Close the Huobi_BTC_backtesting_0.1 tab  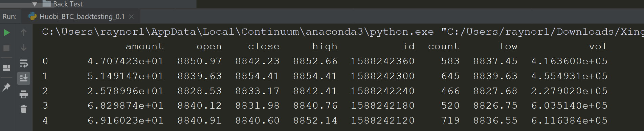tap(131, 16)
